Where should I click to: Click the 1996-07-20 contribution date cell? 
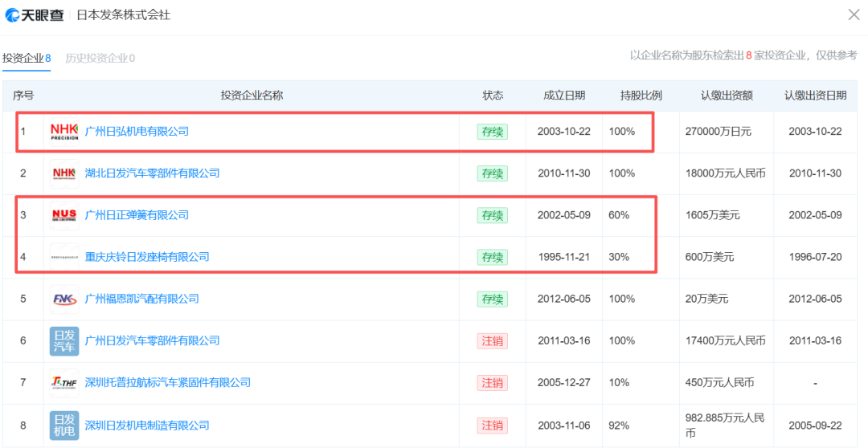[816, 257]
